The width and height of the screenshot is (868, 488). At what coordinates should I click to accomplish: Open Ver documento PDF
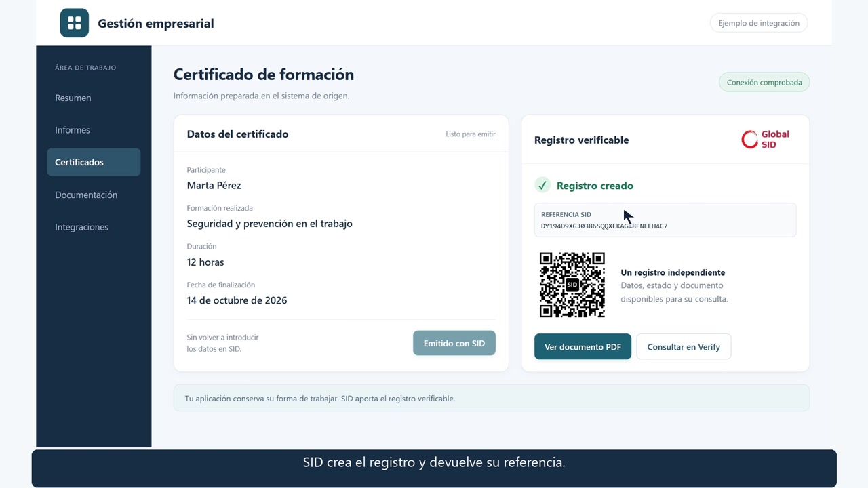(x=583, y=346)
